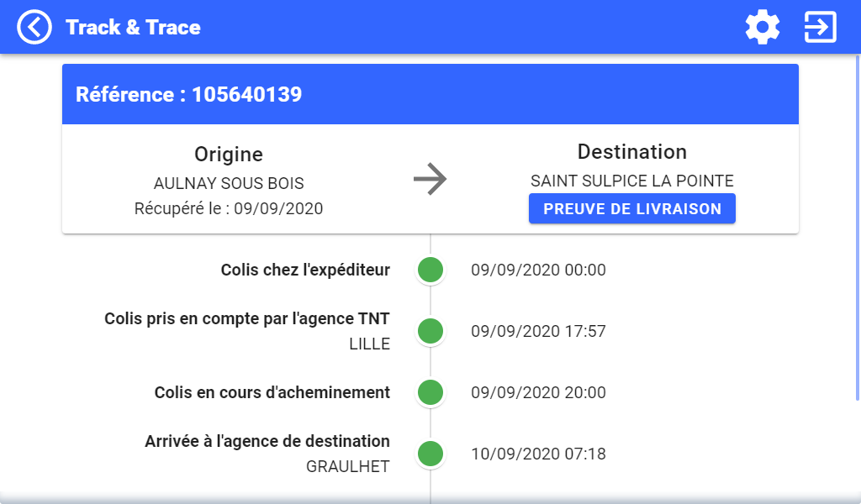Click the timestamp 09/09/2020 20:00
861x504 pixels.
538,392
